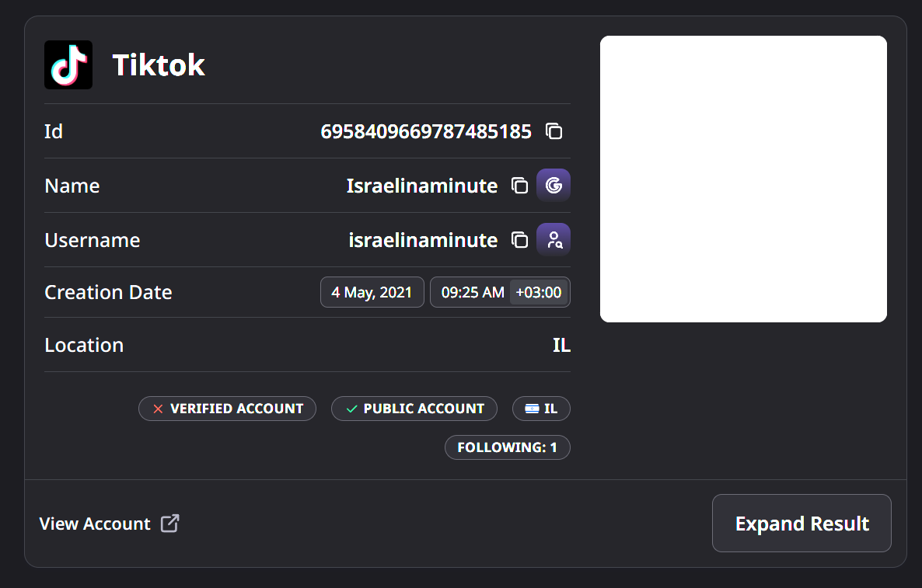
Task: Select the Id number 6958409669787485185
Action: tap(426, 131)
